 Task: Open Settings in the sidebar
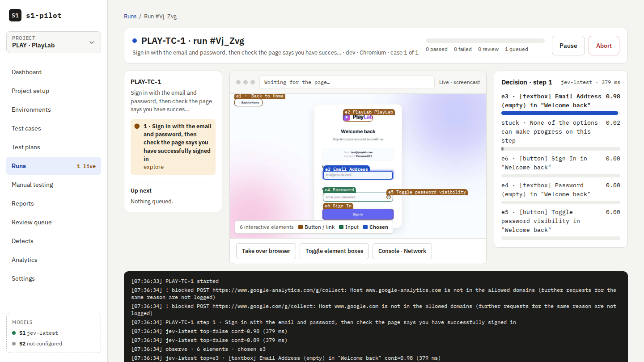tap(54, 278)
